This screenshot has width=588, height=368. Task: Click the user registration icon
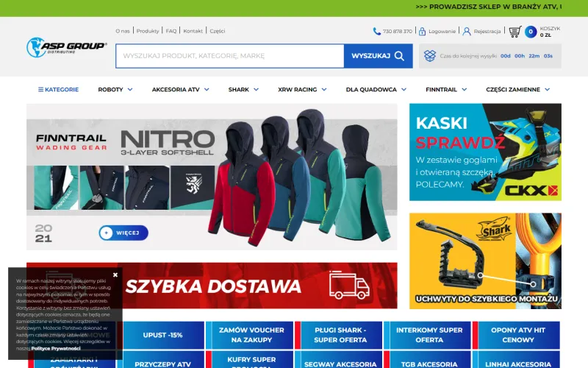467,31
